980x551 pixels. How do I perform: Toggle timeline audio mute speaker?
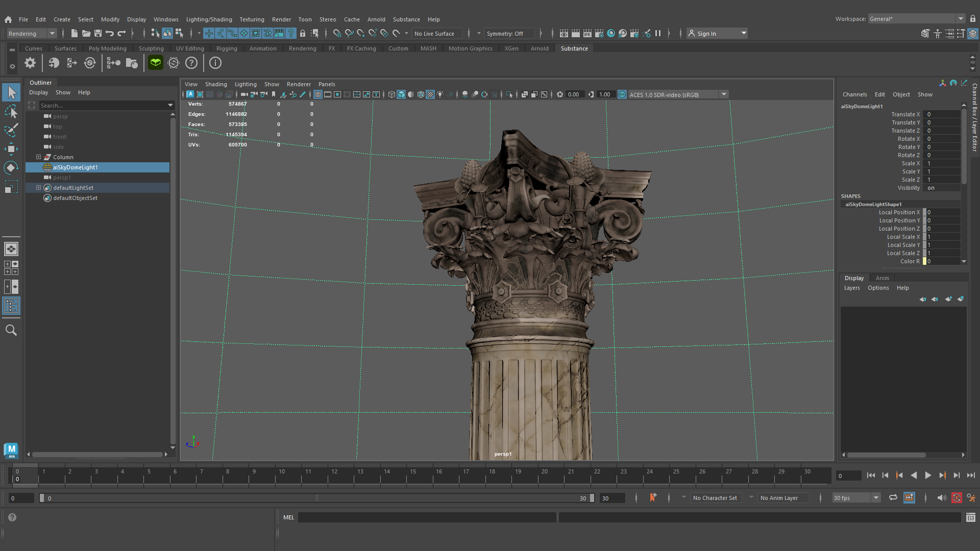(x=941, y=498)
